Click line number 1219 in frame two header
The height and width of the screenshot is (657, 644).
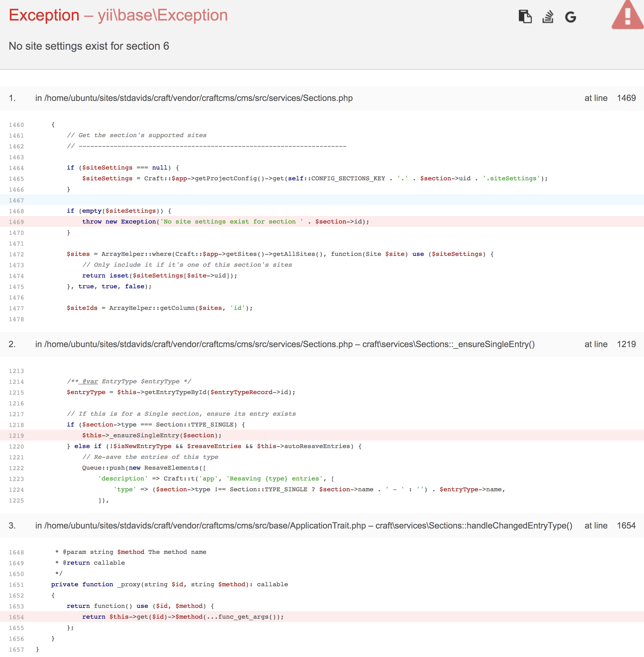pyautogui.click(x=626, y=344)
